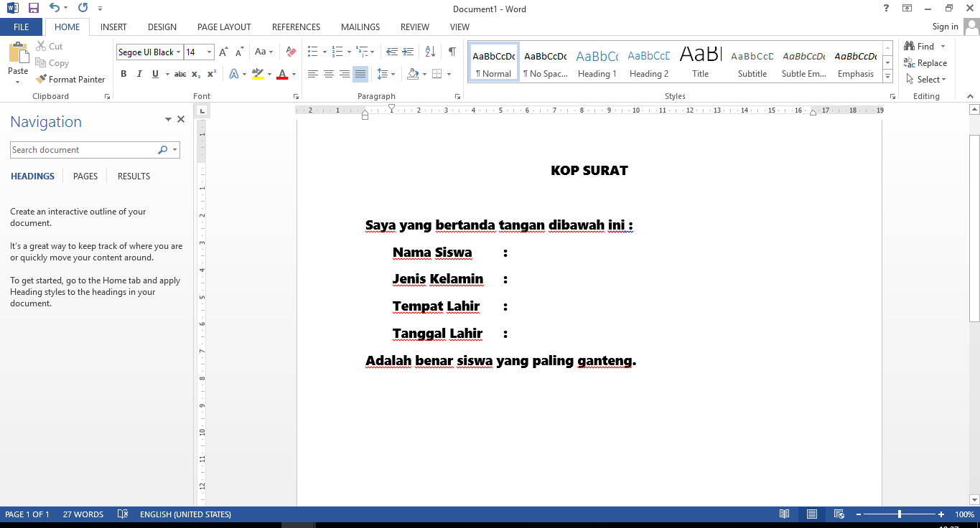Open the font size dropdown

(x=209, y=52)
